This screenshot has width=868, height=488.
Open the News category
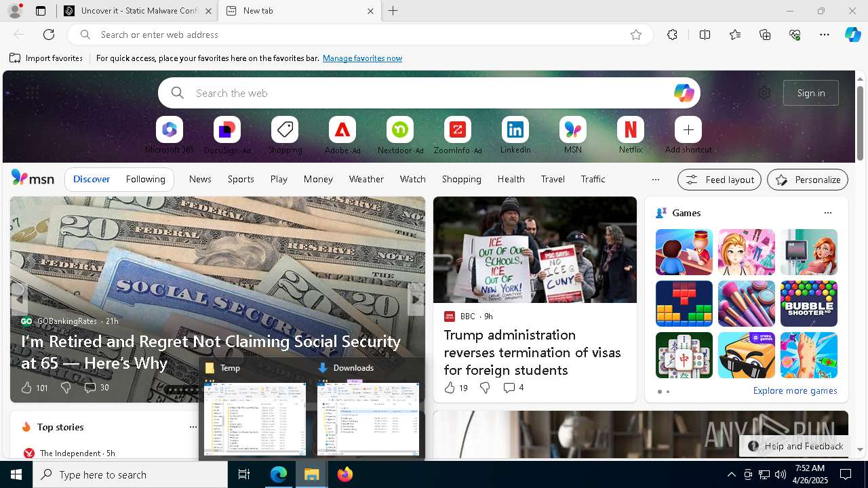click(x=200, y=180)
